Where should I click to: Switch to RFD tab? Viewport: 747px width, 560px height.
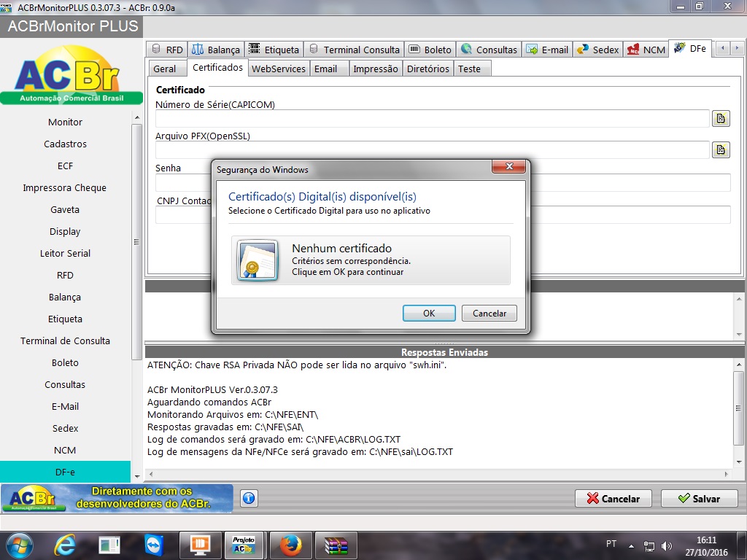coord(167,50)
